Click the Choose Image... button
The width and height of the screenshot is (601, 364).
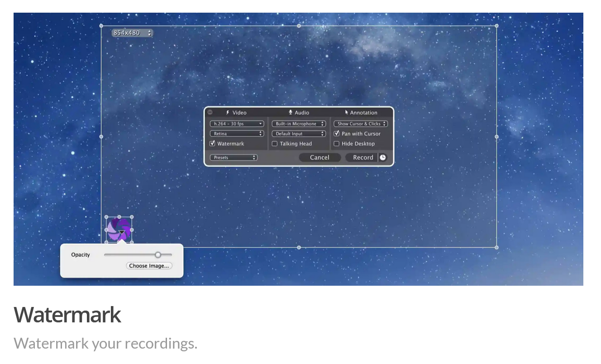coord(149,266)
